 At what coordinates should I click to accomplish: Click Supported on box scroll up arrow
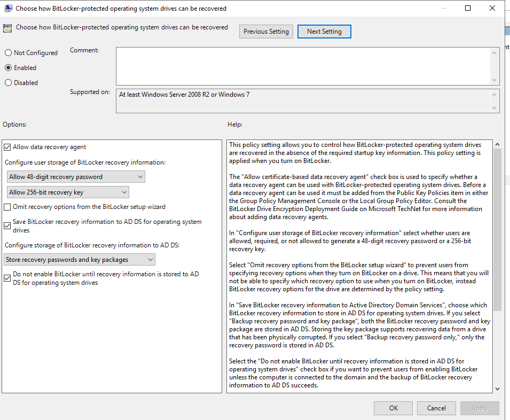495,95
